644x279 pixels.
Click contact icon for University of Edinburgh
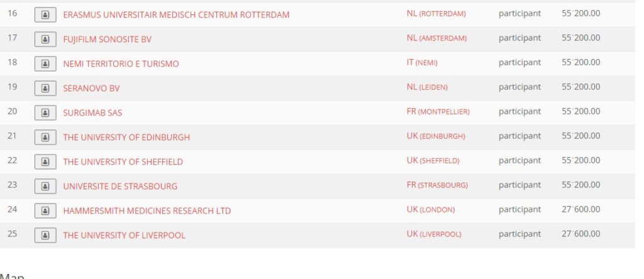(x=45, y=138)
